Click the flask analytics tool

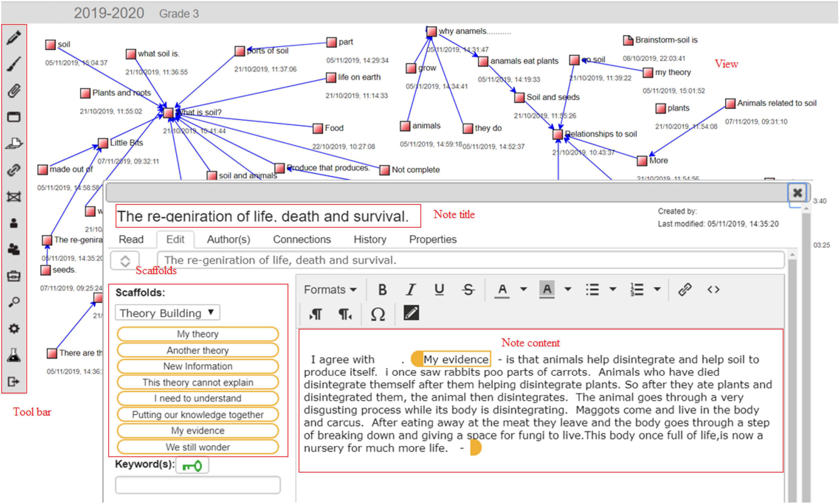coord(14,355)
